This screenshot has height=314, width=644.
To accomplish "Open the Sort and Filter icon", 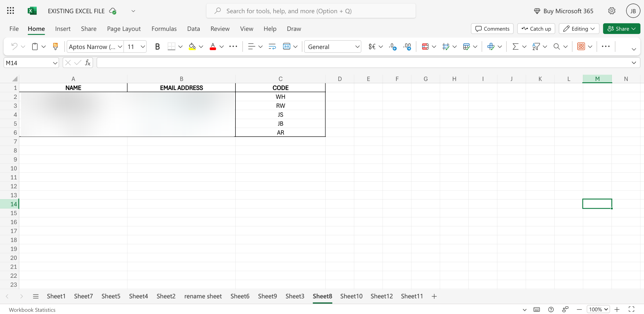I will (536, 47).
